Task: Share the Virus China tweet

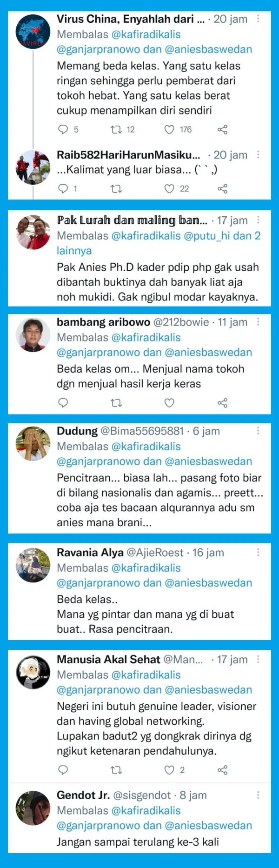Action: [223, 129]
